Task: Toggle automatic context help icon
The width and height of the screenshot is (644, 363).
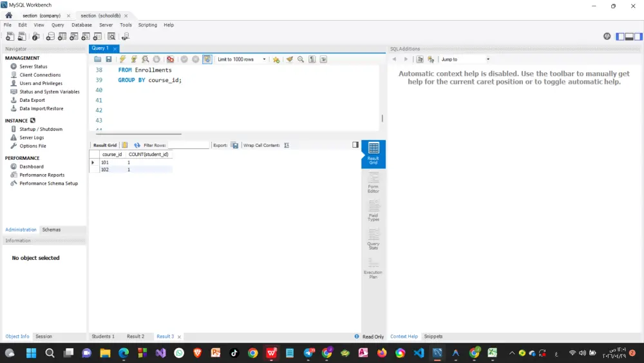Action: pyautogui.click(x=431, y=59)
